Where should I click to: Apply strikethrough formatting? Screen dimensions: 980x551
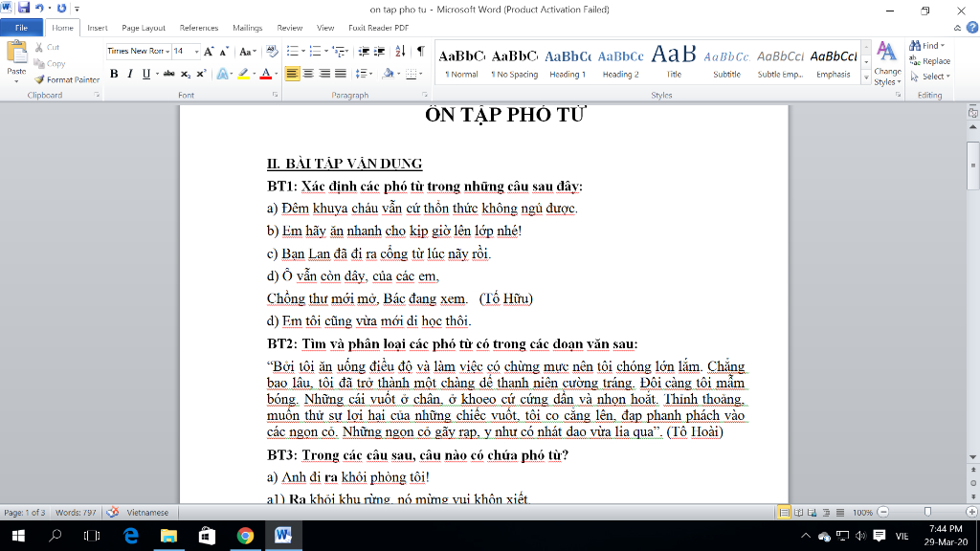point(168,74)
